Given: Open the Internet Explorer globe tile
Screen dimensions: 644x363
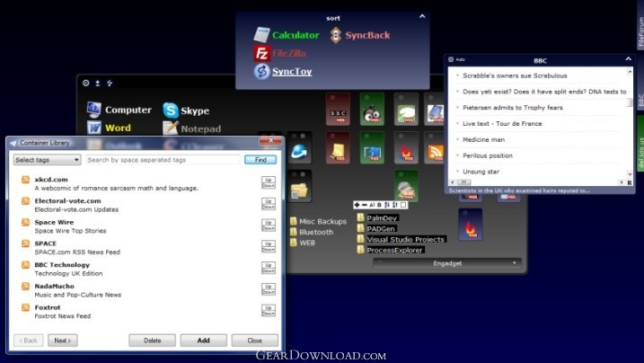Looking at the screenshot, I should 299,148.
